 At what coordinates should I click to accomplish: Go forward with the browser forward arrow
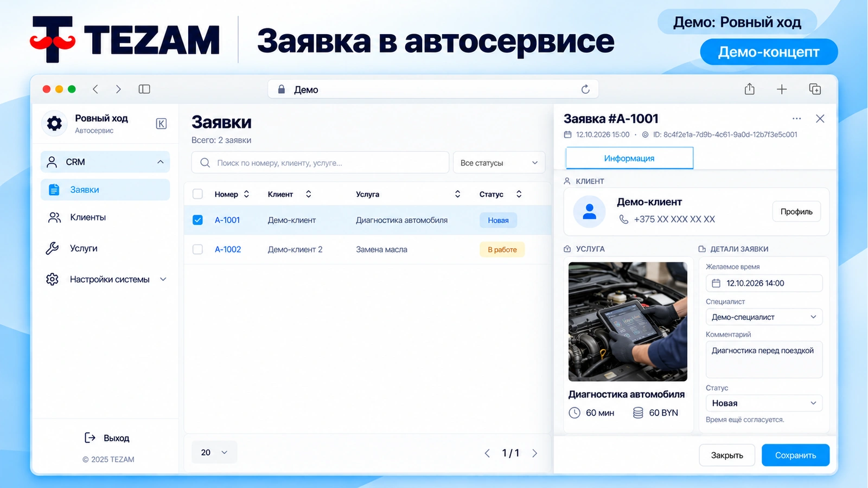pyautogui.click(x=118, y=89)
